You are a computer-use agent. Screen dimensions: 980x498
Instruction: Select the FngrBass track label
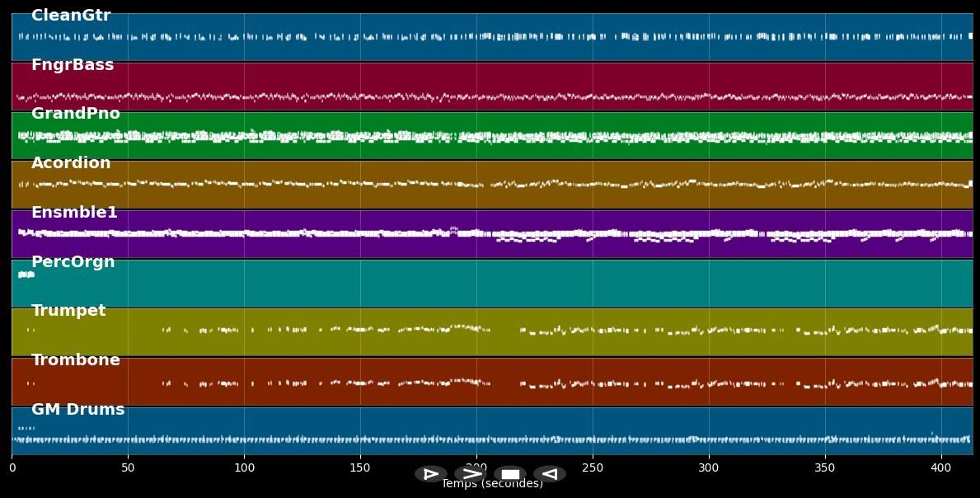(73, 65)
